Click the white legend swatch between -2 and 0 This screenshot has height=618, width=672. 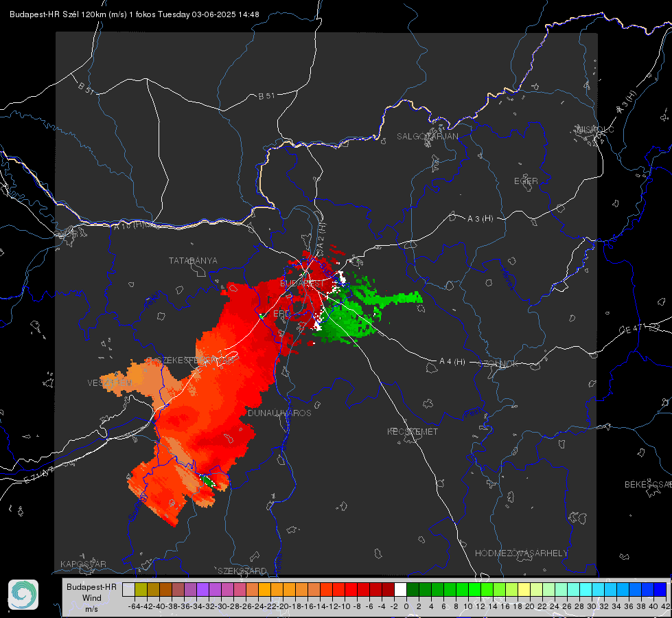point(400,589)
